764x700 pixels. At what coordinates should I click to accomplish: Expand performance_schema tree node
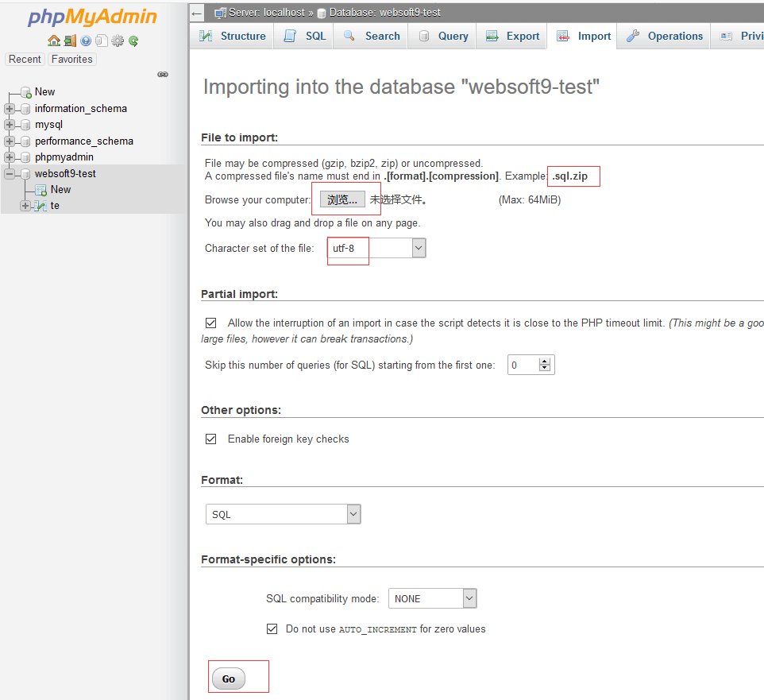pyautogui.click(x=10, y=141)
